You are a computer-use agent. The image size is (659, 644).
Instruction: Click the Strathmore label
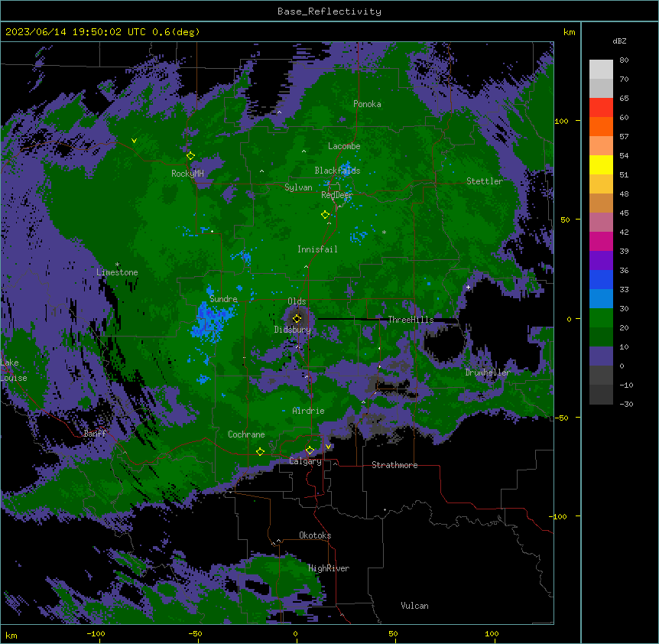394,465
